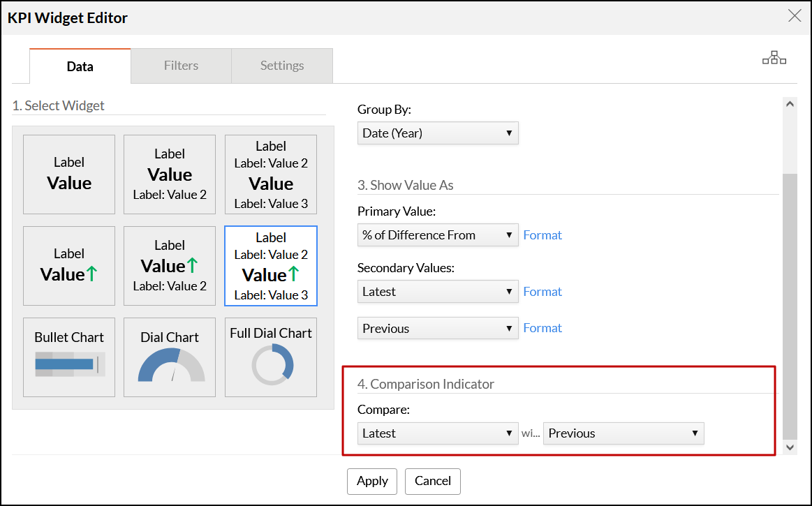
Task: Select widget with Value and Value 2 label
Action: tap(170, 174)
